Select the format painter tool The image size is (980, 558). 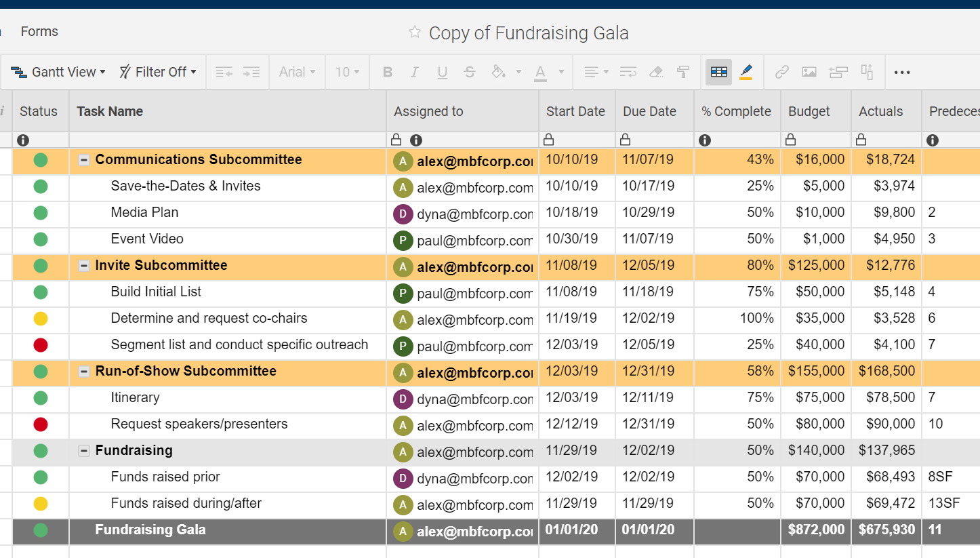(683, 72)
